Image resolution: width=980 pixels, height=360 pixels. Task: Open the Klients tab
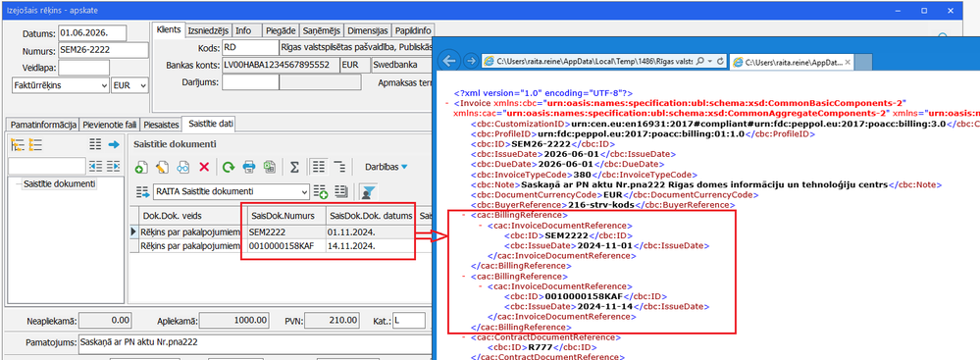point(169,30)
